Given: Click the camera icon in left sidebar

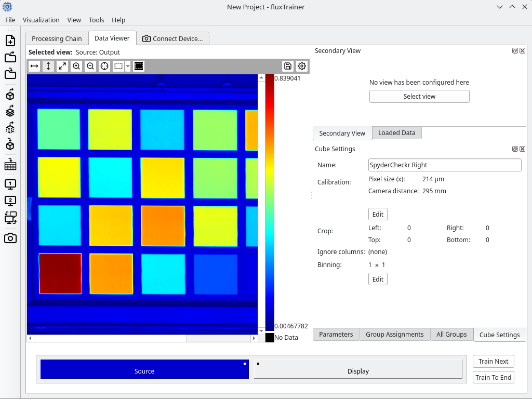Looking at the screenshot, I should (10, 238).
